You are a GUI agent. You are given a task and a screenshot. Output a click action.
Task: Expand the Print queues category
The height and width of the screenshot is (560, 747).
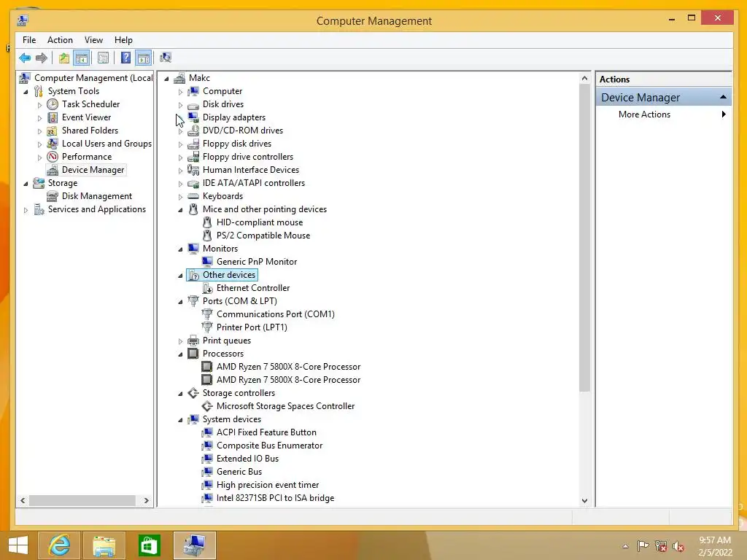pyautogui.click(x=180, y=341)
